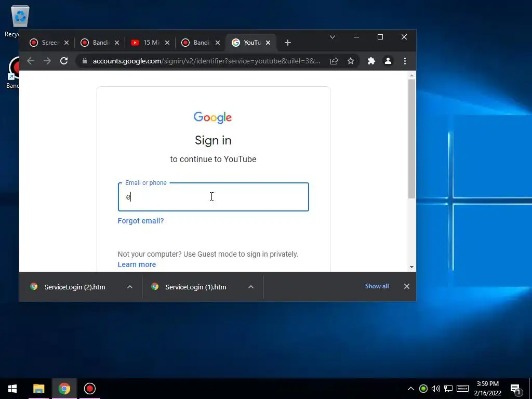The height and width of the screenshot is (399, 532).
Task: Select the Bandicam desktop shortcut
Action: (x=14, y=73)
